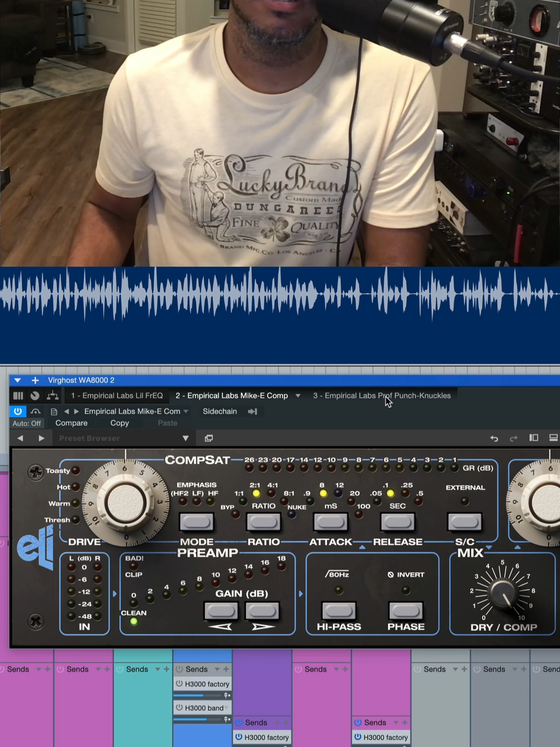Viewport: 560px width, 747px height.
Task: Add a send on the teal channel with plus
Action: pos(166,669)
